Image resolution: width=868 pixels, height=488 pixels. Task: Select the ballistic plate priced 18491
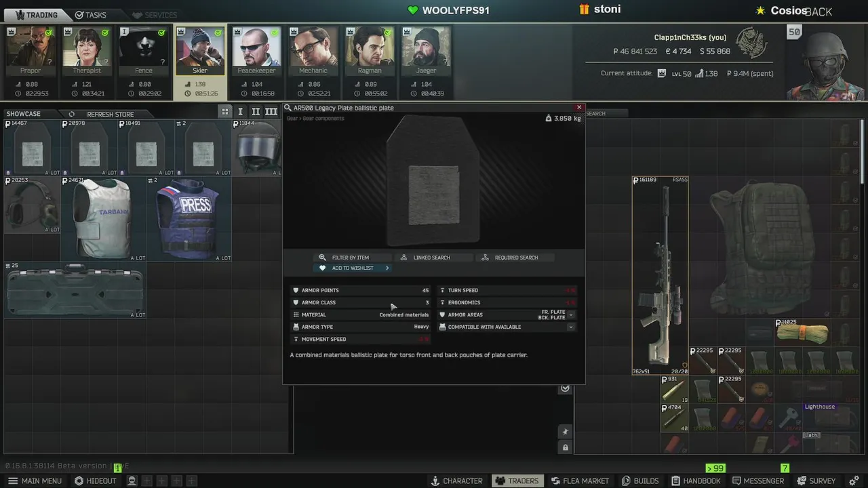146,148
